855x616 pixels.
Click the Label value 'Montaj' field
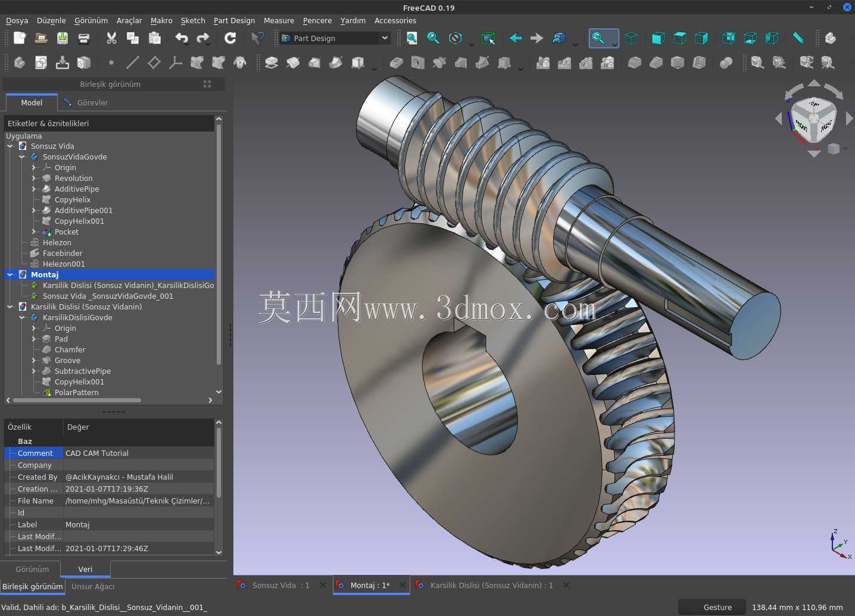(x=139, y=524)
